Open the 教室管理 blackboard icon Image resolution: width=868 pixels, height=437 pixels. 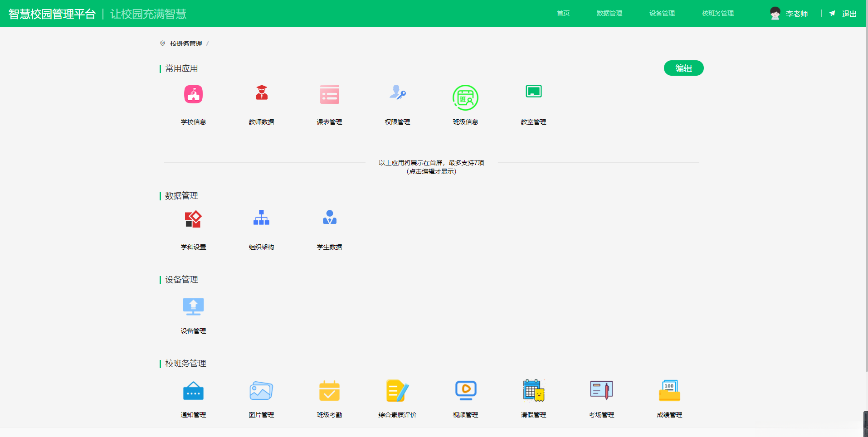(534, 91)
